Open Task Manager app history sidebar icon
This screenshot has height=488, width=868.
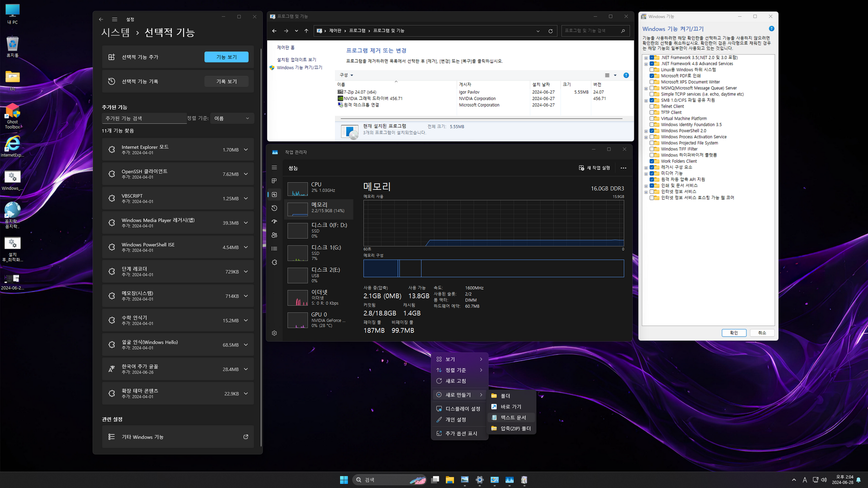[274, 208]
